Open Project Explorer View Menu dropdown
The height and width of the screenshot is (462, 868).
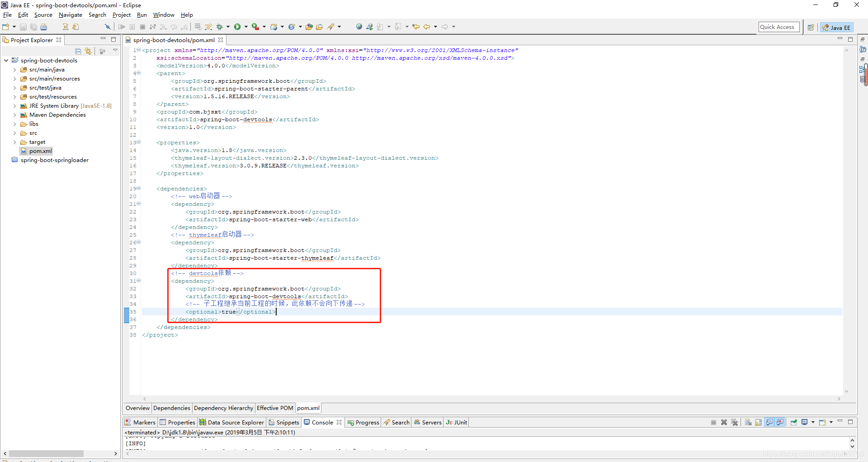(x=115, y=51)
